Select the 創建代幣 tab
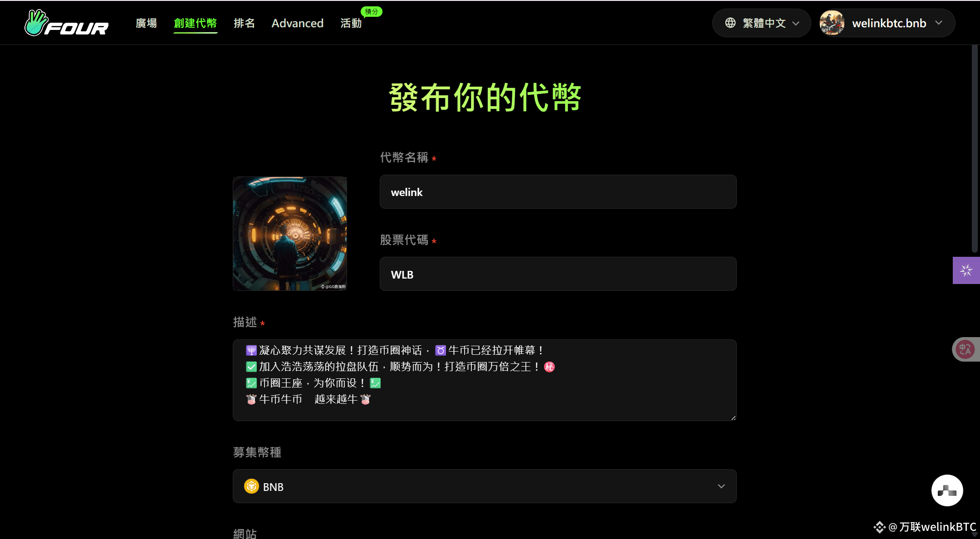This screenshot has width=980, height=539. 196,23
